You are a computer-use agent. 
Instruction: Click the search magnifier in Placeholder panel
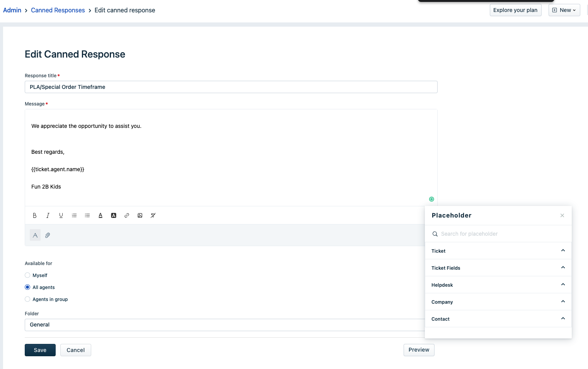(x=435, y=234)
